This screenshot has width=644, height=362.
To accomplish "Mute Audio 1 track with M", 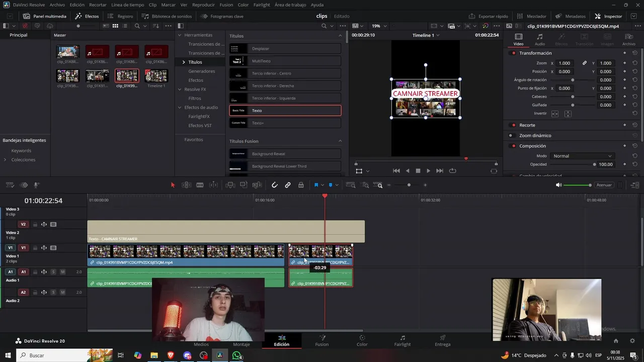I will [62, 272].
